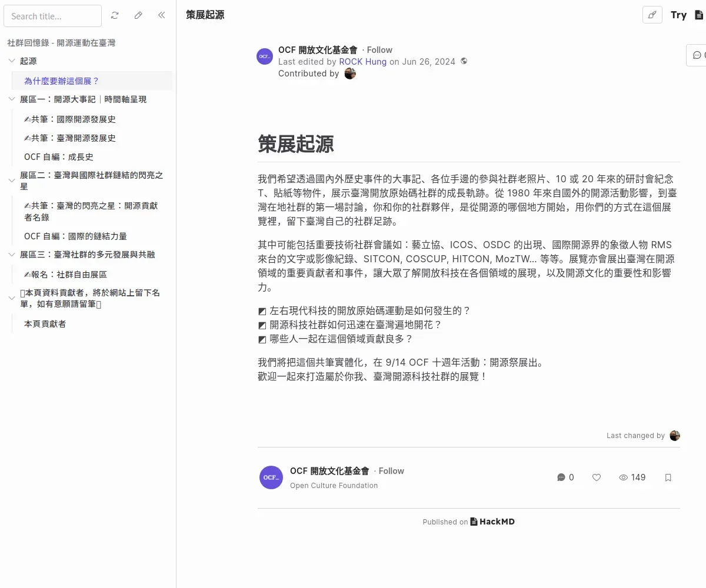The image size is (706, 588).
Task: Click line '哪些人一起在這個領域貢獻良多?'
Action: tap(341, 339)
